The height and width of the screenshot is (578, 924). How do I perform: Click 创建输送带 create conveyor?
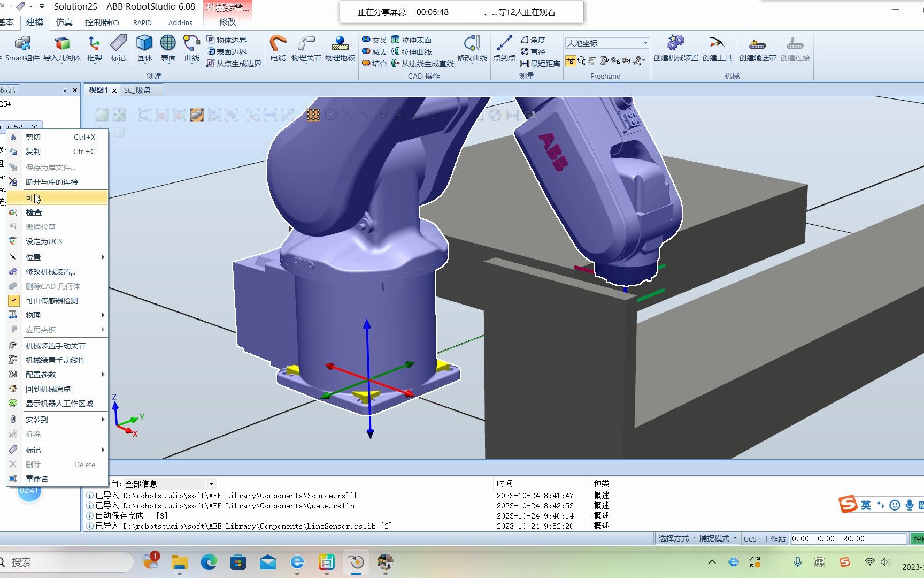click(757, 48)
